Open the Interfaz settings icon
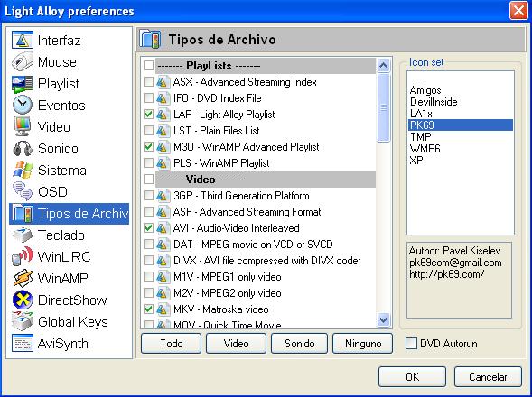532x397 pixels. coord(23,40)
